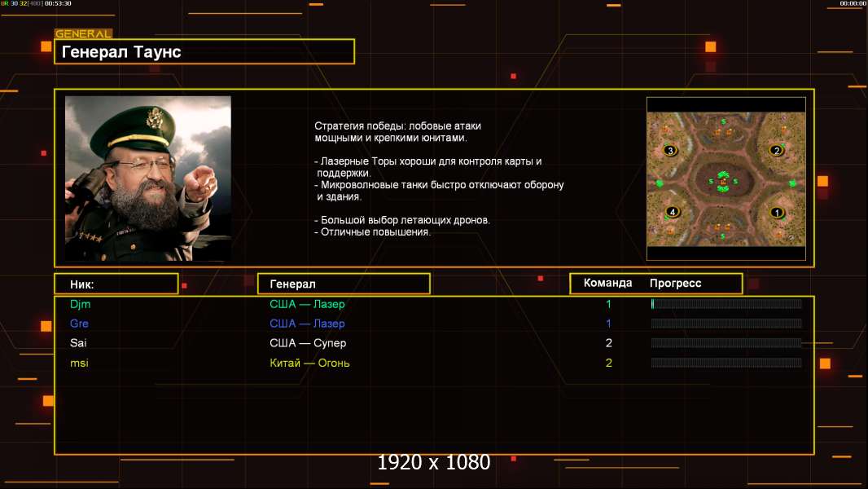
Task: Click start position 2 marker on minimap
Action: 777,151
